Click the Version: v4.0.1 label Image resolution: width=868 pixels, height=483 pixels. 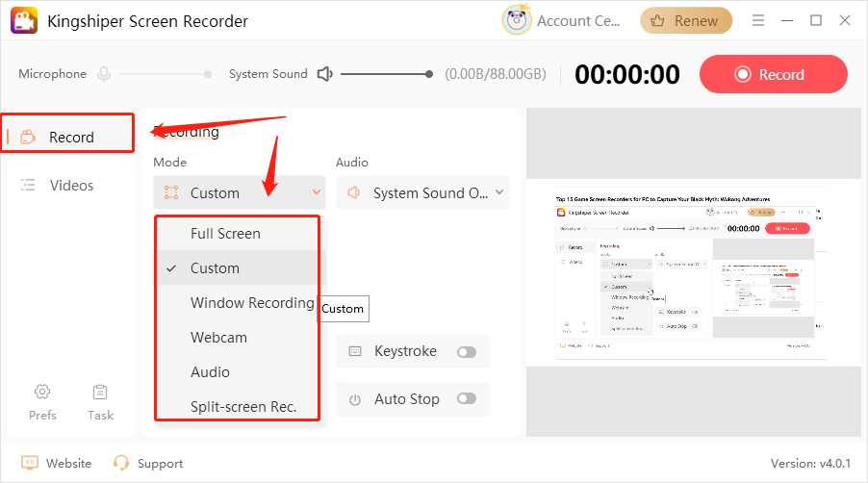[810, 464]
